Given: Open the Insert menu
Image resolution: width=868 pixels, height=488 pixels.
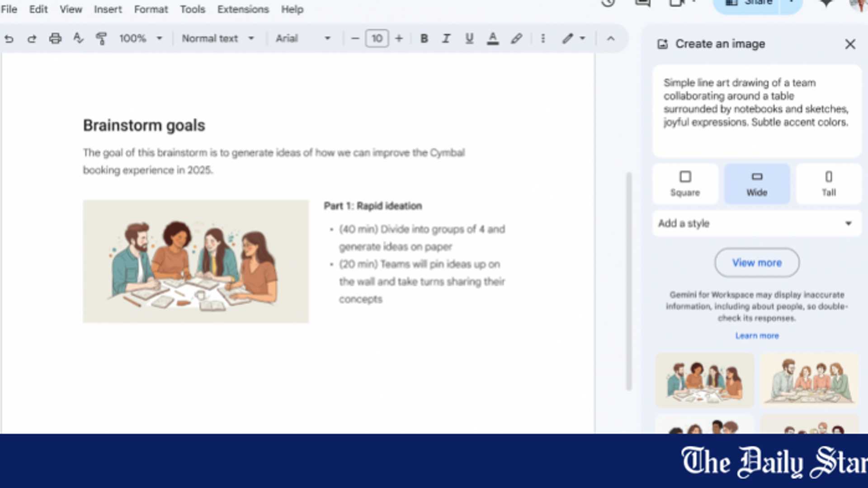Looking at the screenshot, I should coord(108,9).
